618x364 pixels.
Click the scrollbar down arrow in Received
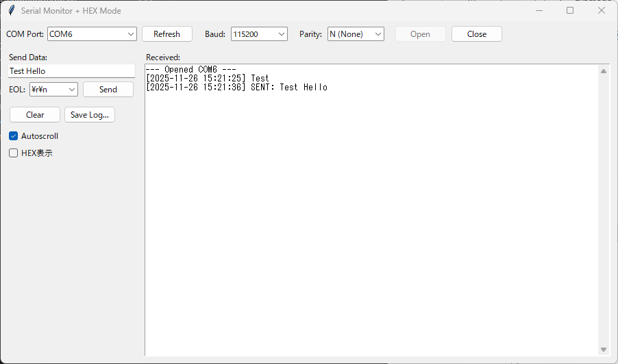[x=604, y=350]
